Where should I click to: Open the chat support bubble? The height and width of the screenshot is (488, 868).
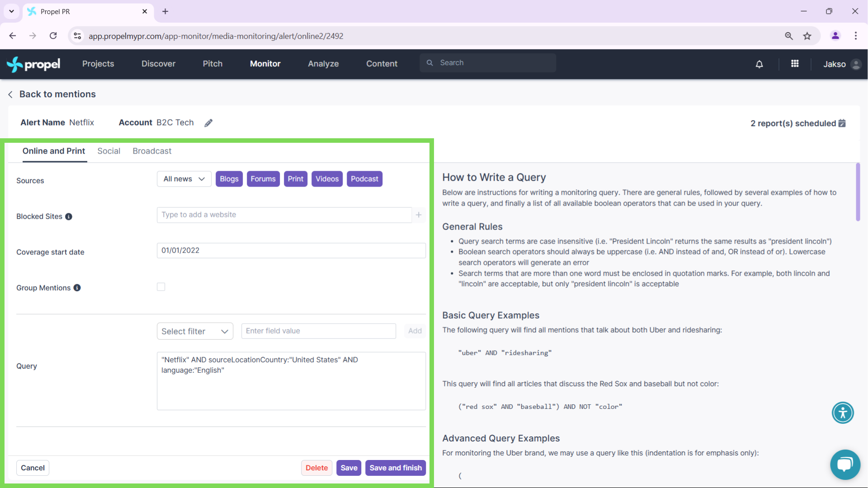coord(845,465)
